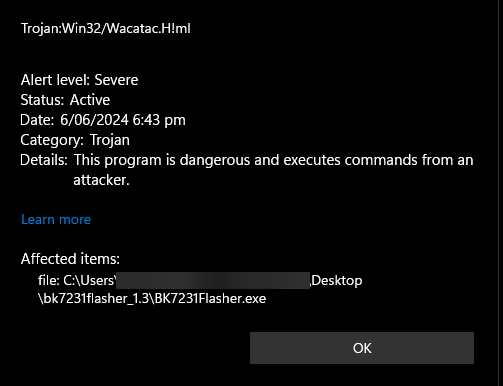The image size is (503, 386).
Task: Click the Details label
Action: pyautogui.click(x=44, y=160)
